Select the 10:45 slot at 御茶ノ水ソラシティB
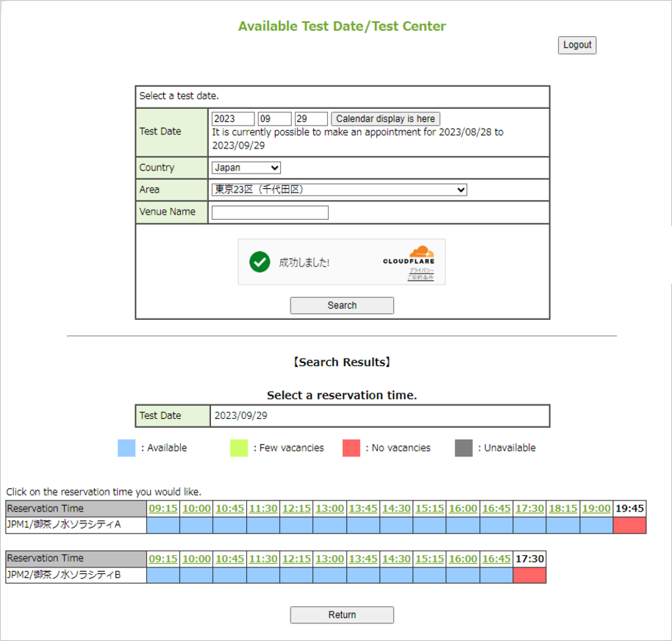Screen dimensions: 672x641 tap(229, 576)
